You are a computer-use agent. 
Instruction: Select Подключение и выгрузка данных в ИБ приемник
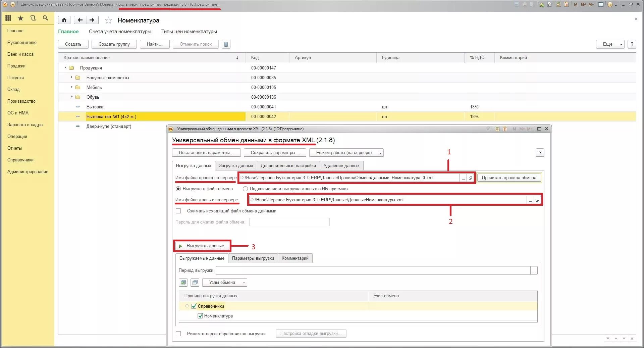click(x=246, y=189)
